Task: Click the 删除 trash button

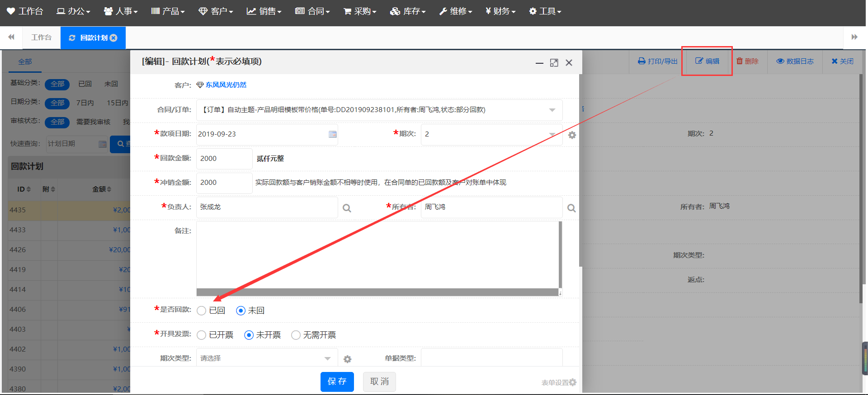Action: 747,61
